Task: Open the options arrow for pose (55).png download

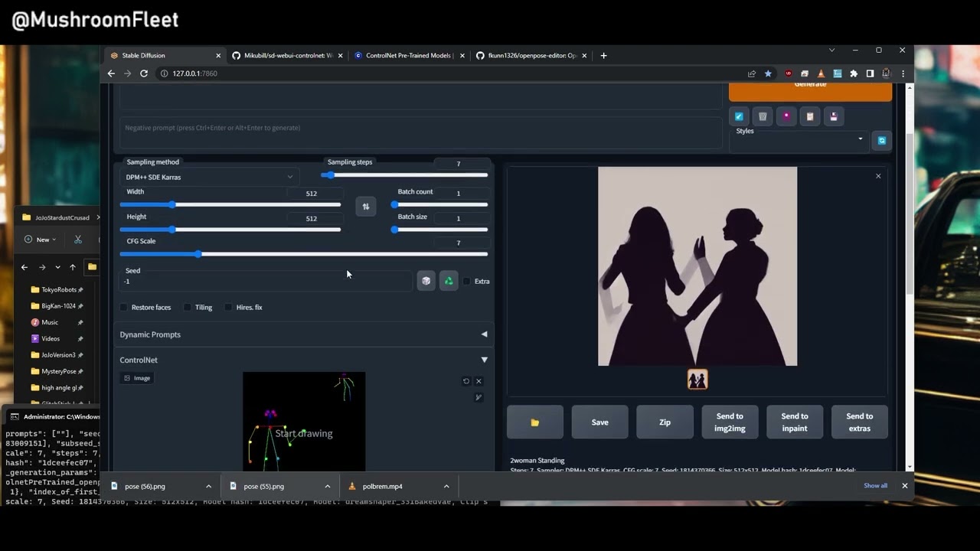Action: (327, 486)
